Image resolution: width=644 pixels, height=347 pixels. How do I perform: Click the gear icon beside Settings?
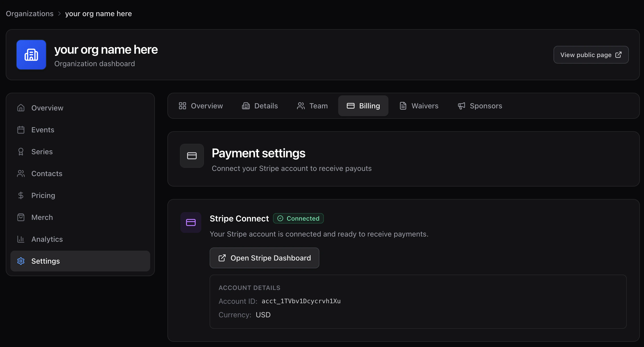[21, 261]
